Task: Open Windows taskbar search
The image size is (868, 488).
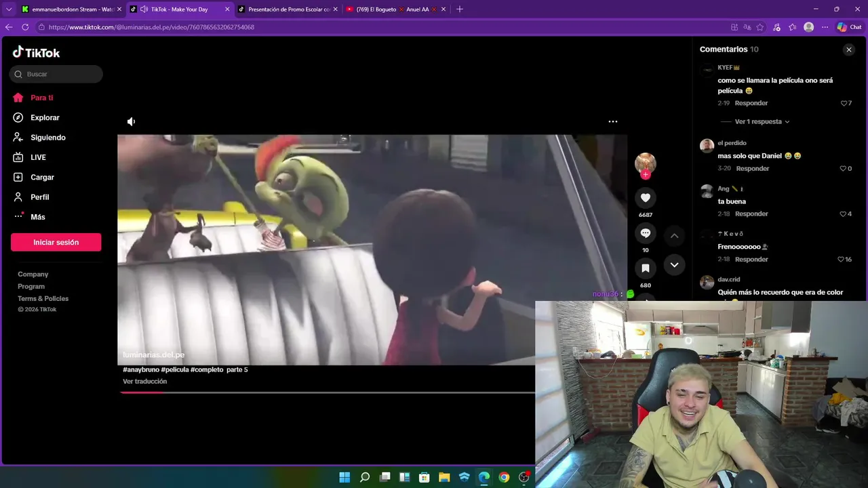Action: pyautogui.click(x=365, y=477)
